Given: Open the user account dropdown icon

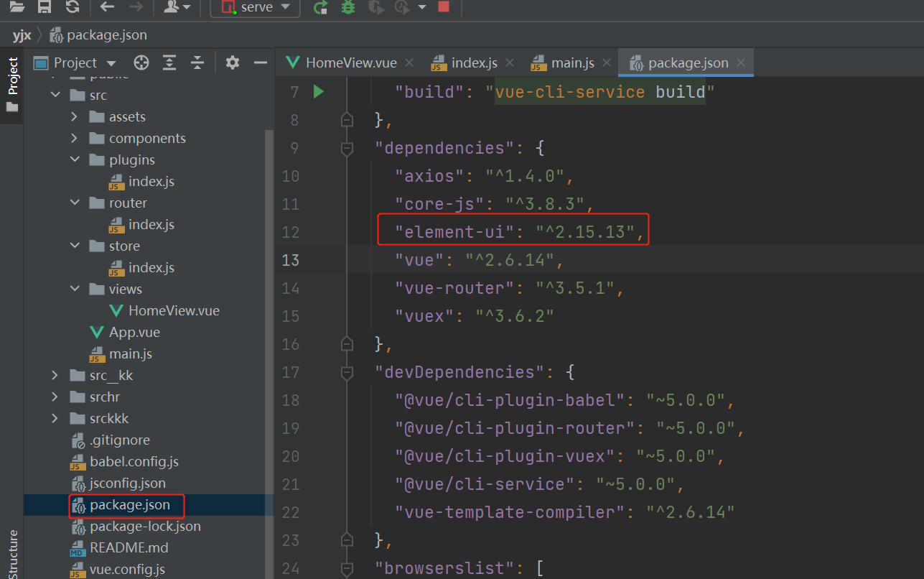Looking at the screenshot, I should pyautogui.click(x=177, y=7).
